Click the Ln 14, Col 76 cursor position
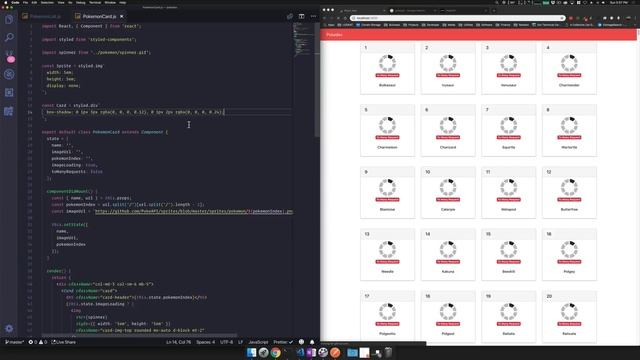 pos(178,342)
